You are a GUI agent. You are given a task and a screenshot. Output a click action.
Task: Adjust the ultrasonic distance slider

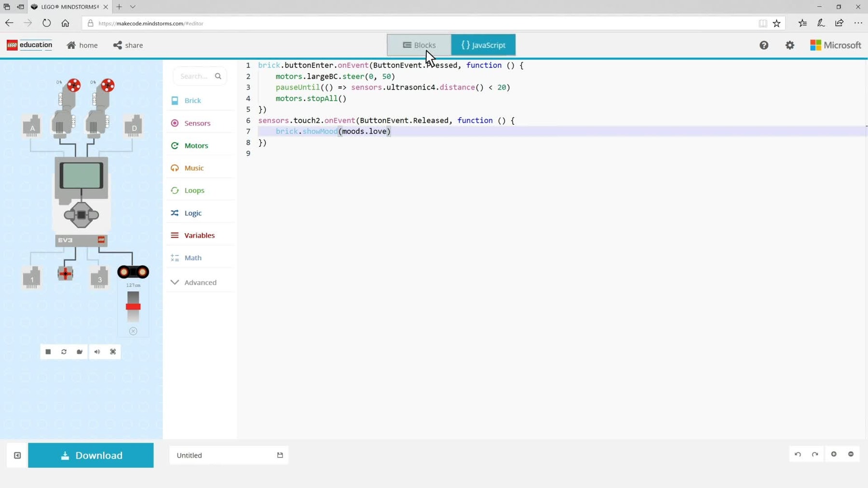(133, 306)
